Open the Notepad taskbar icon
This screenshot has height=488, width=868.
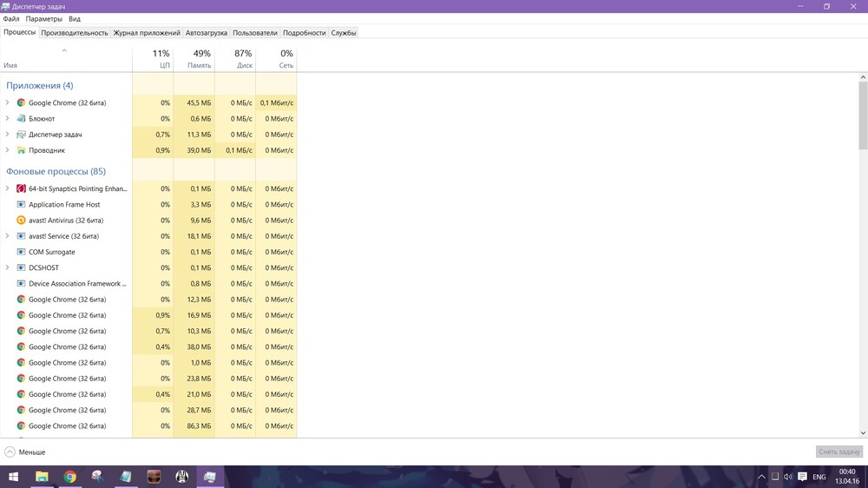click(126, 477)
